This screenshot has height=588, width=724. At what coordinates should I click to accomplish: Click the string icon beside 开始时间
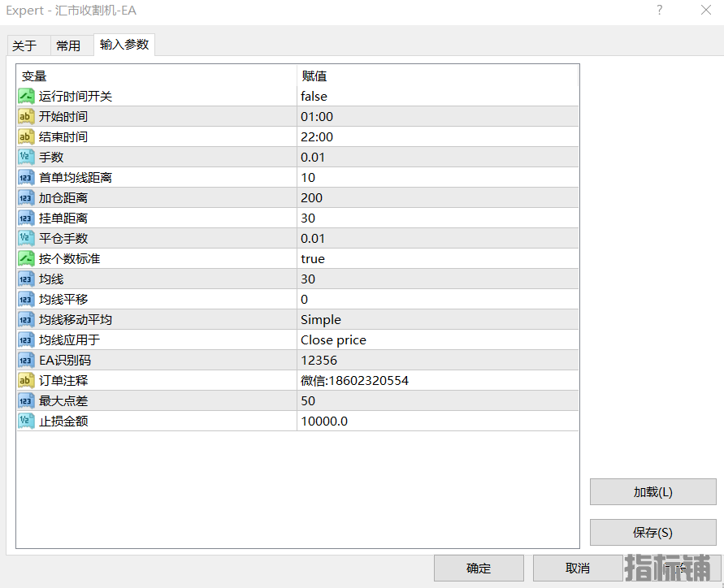(26, 116)
